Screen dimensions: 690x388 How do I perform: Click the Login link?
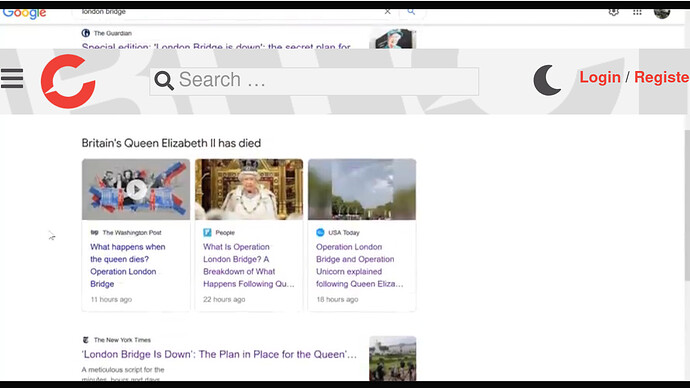[x=600, y=77]
